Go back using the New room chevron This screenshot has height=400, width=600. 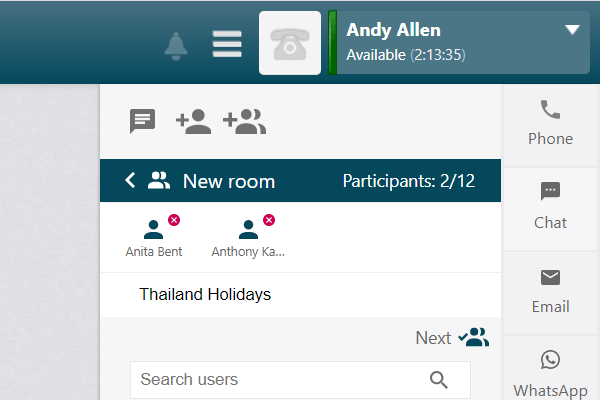coord(130,180)
